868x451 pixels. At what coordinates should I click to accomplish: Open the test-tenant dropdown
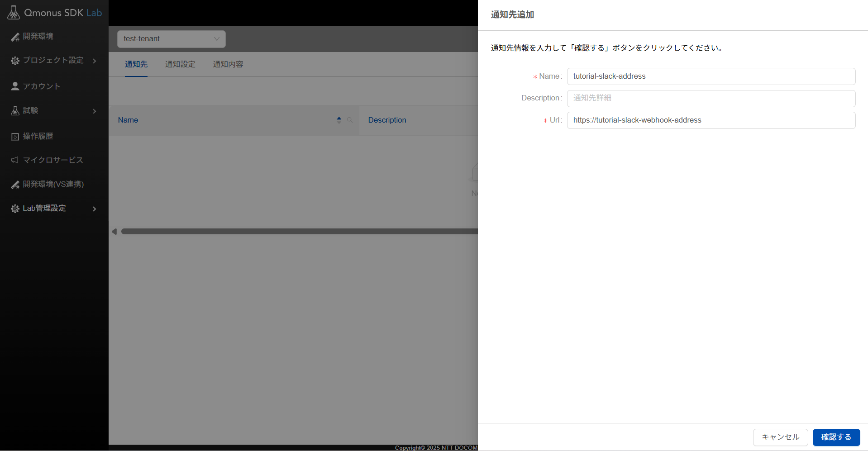click(x=171, y=39)
